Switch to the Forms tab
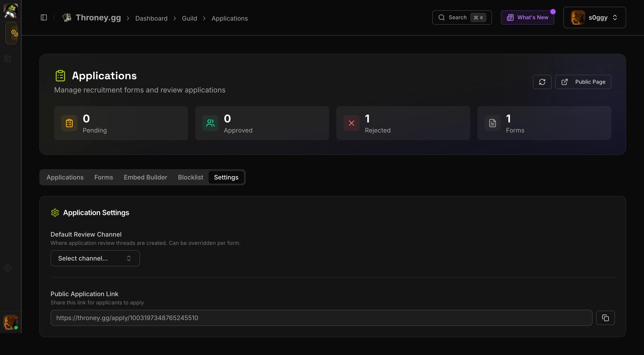This screenshot has width=644, height=355. tap(104, 177)
